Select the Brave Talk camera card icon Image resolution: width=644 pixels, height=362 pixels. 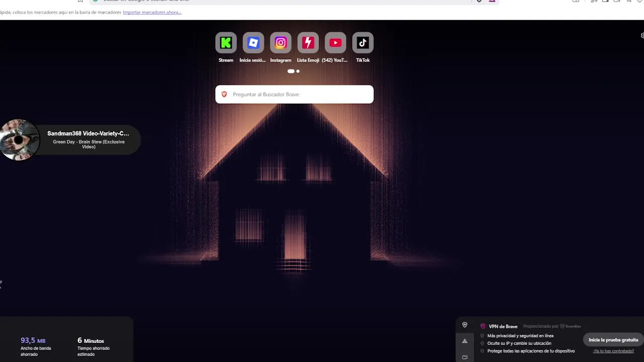pyautogui.click(x=465, y=357)
